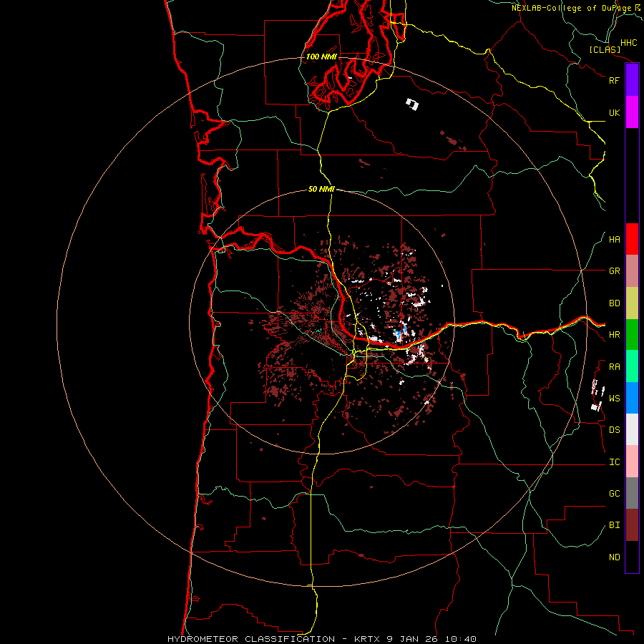Image resolution: width=644 pixels, height=644 pixels.
Task: Click the GR legend label
Action: (x=614, y=271)
